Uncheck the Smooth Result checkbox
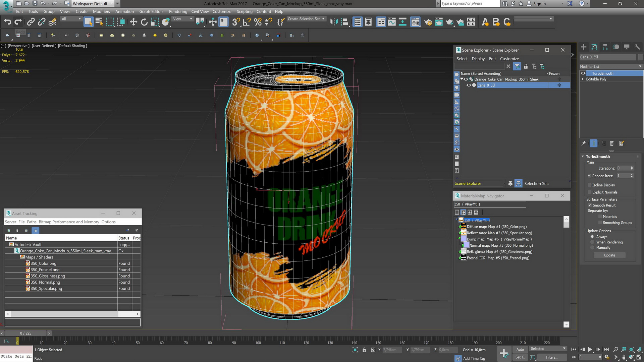The width and height of the screenshot is (644, 362). coord(590,205)
